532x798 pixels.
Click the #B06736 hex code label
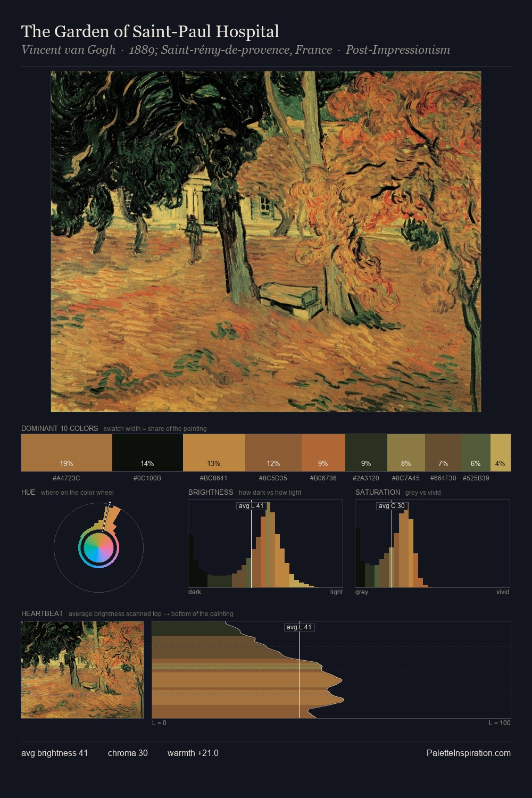[323, 478]
